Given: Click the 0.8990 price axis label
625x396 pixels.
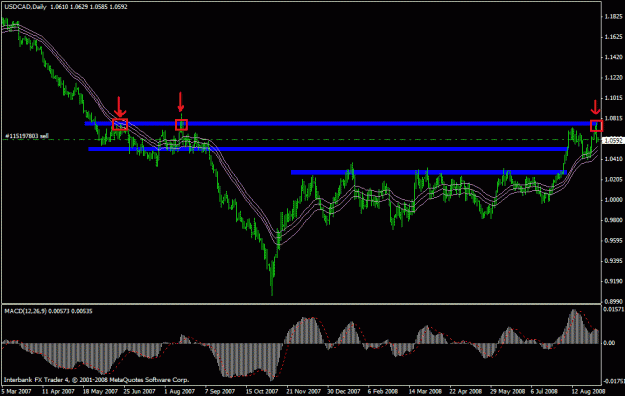Looking at the screenshot, I should pyautogui.click(x=613, y=302).
